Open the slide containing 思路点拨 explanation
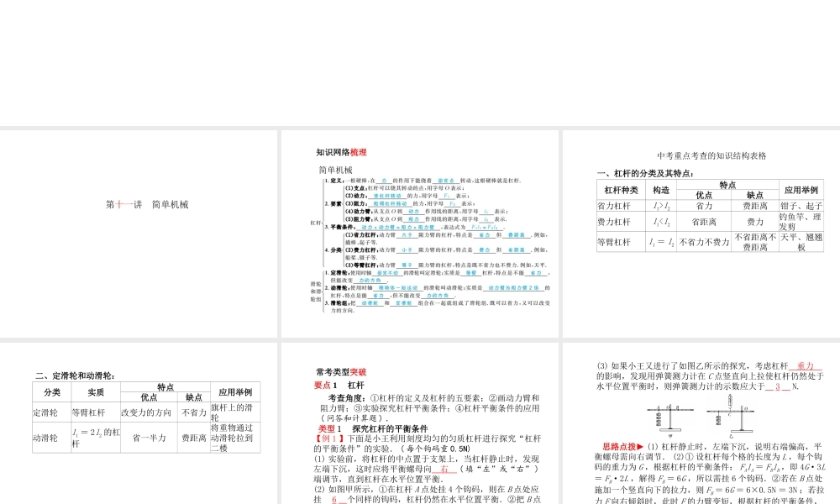Image resolution: width=840 pixels, height=504 pixels. click(701, 423)
